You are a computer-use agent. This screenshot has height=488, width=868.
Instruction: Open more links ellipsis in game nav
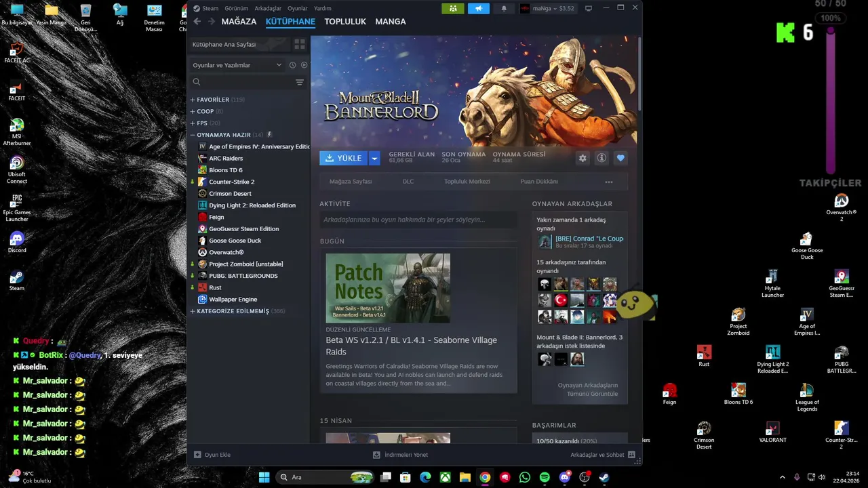(609, 182)
